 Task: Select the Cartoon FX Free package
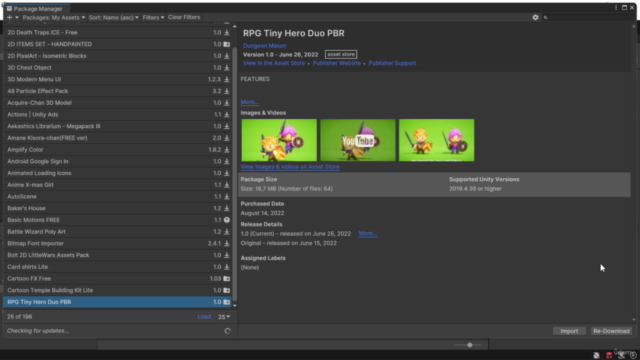point(118,278)
